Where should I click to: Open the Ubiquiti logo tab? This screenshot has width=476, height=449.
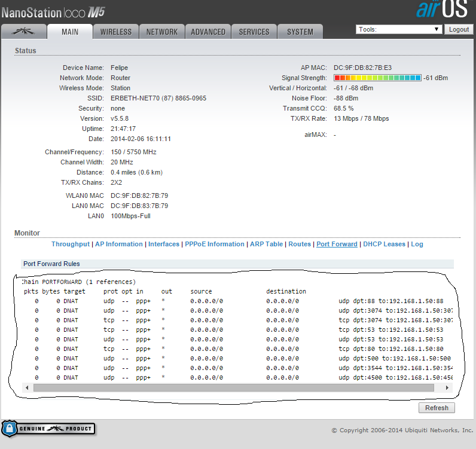24,32
